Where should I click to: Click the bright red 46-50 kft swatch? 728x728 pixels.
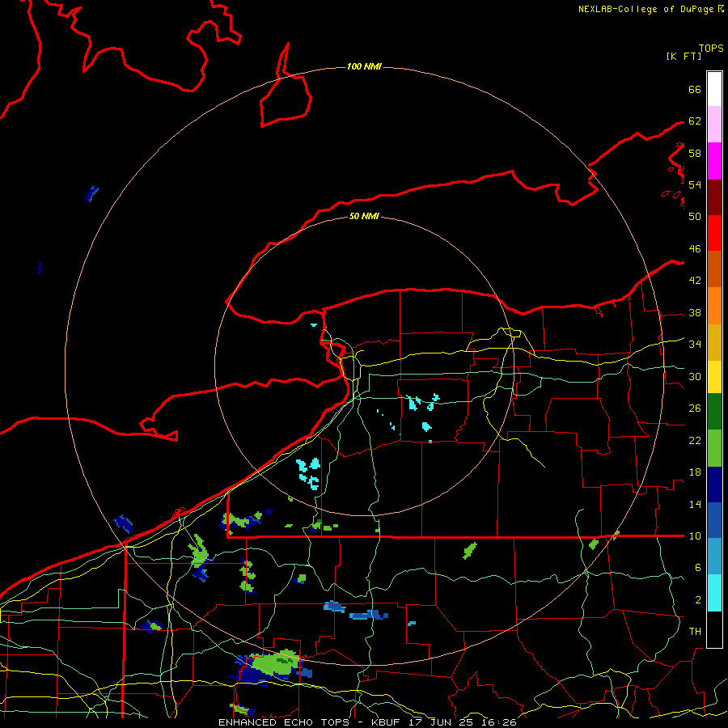(x=714, y=233)
